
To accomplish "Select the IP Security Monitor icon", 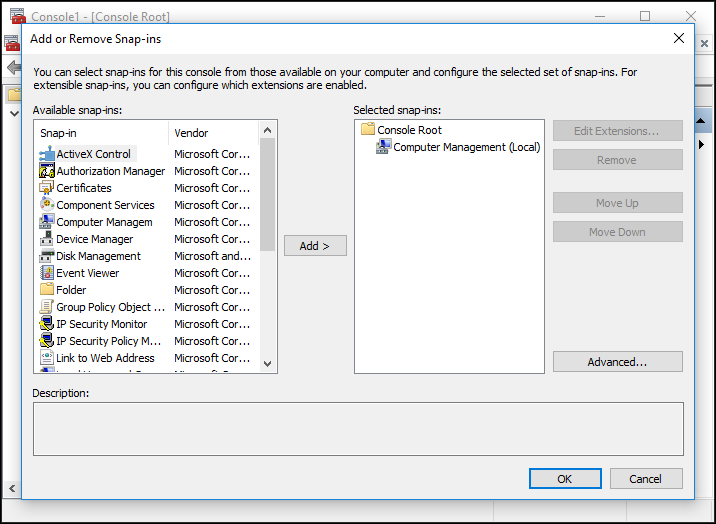I will coord(47,324).
